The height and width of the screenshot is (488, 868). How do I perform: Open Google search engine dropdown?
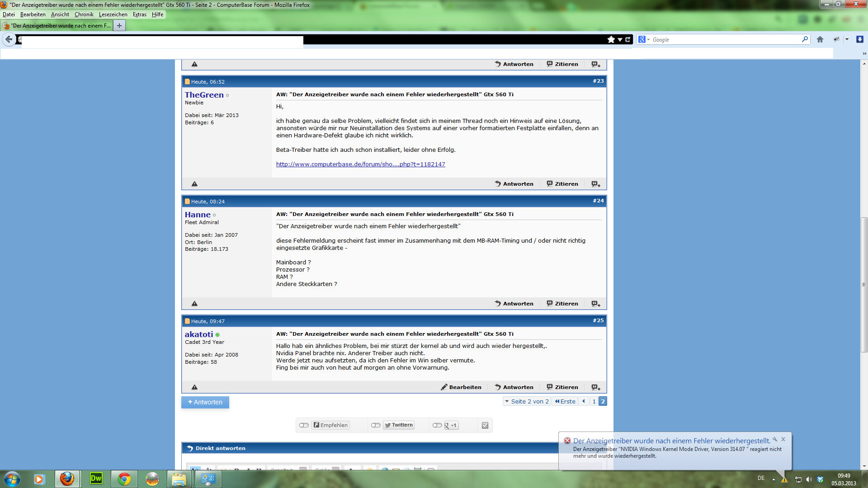coord(644,40)
